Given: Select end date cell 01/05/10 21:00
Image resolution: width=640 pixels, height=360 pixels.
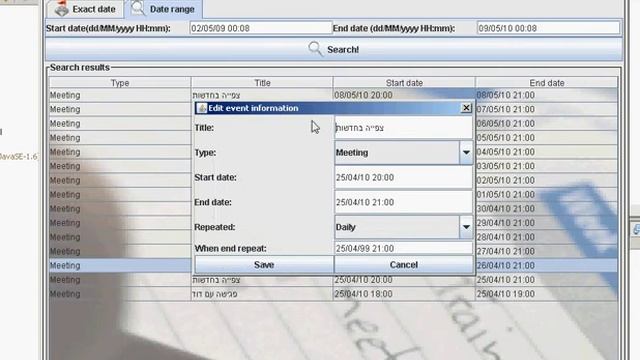Looking at the screenshot, I should point(547,194).
